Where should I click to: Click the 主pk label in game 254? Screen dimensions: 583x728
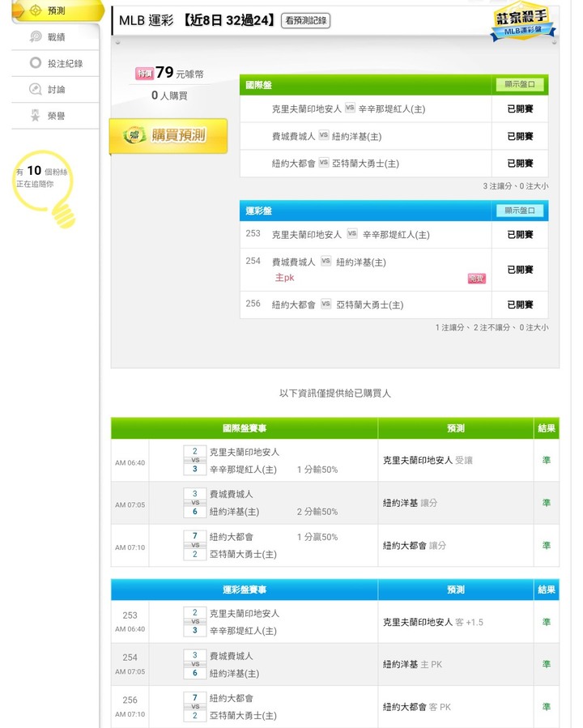tap(284, 278)
